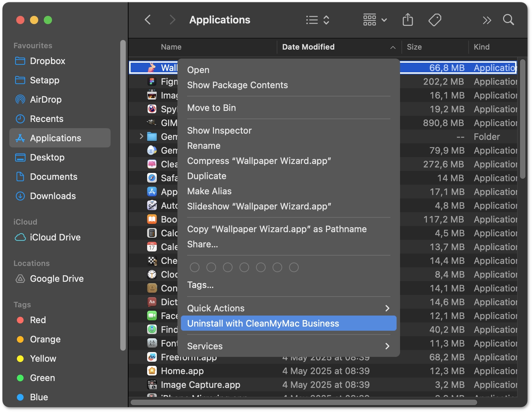
Task: Choose Open in context menu
Action: 288,70
